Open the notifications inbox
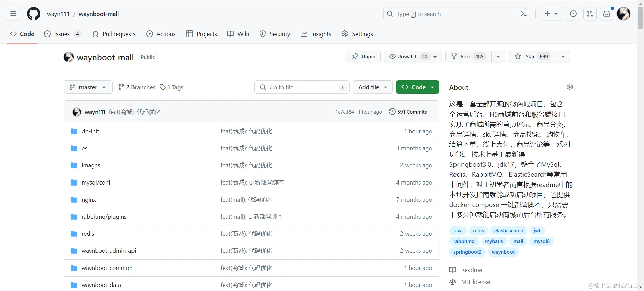 [607, 14]
